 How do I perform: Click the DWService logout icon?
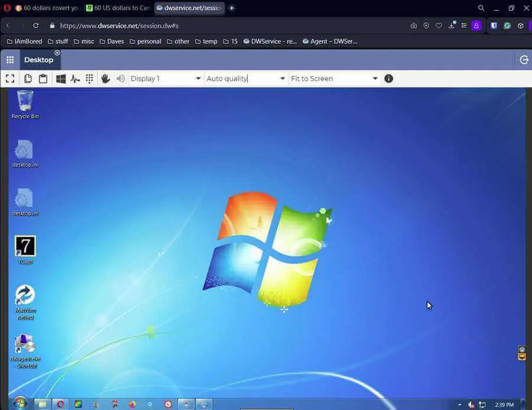(x=524, y=60)
